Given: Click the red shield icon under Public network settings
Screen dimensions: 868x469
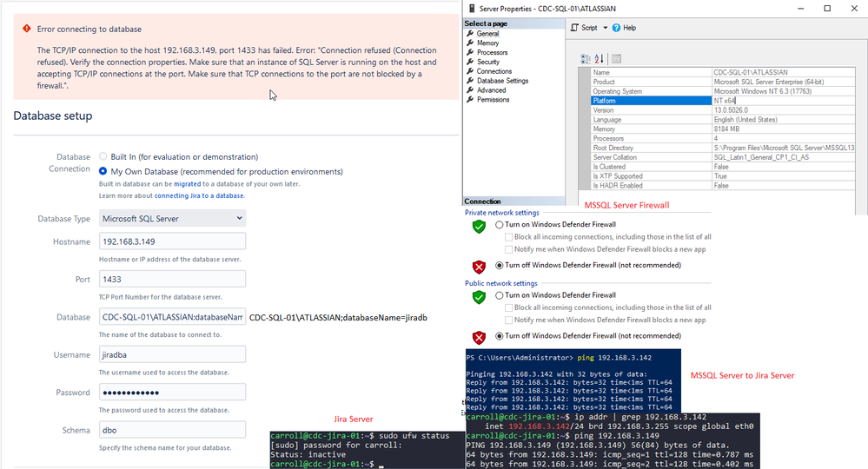Looking at the screenshot, I should 479,337.
